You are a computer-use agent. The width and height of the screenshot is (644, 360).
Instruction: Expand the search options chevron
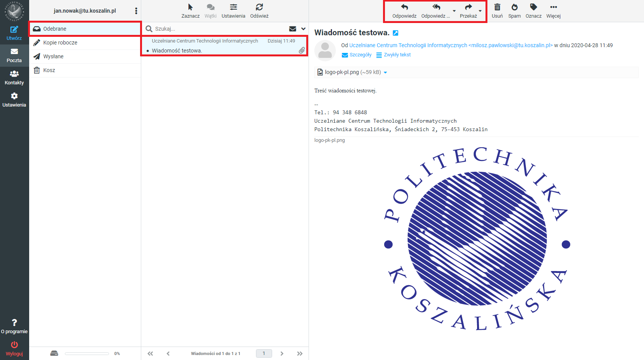[x=303, y=29]
